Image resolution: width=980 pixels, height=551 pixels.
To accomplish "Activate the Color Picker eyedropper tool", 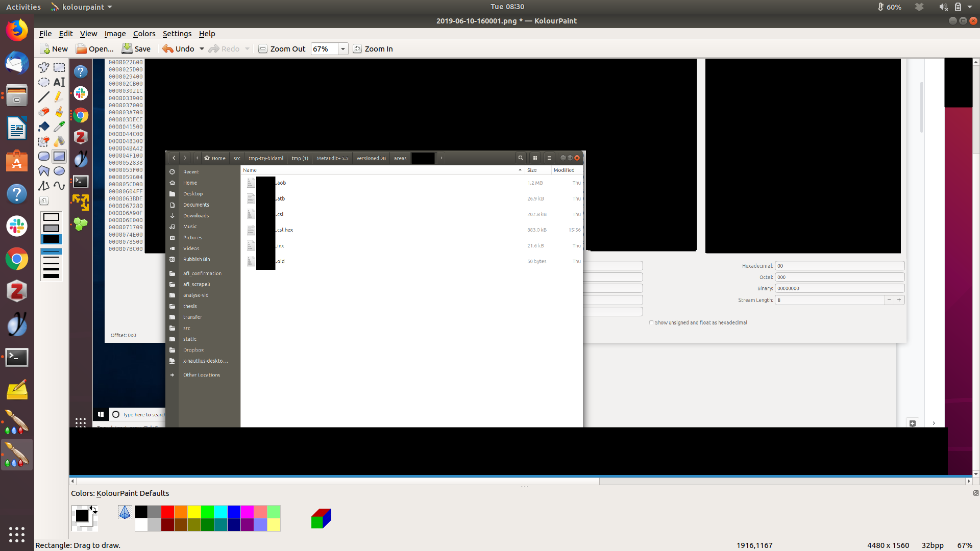I will pos(59,127).
